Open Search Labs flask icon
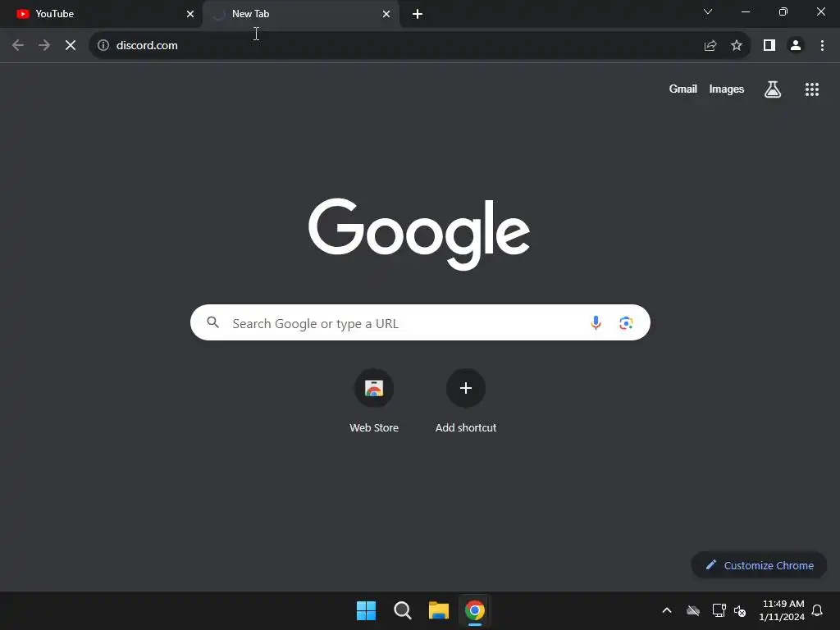This screenshot has height=630, width=840. 773,89
